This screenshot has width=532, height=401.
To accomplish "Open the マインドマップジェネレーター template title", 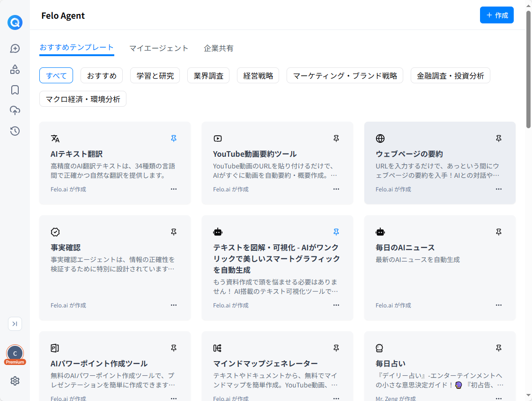I will tap(266, 364).
